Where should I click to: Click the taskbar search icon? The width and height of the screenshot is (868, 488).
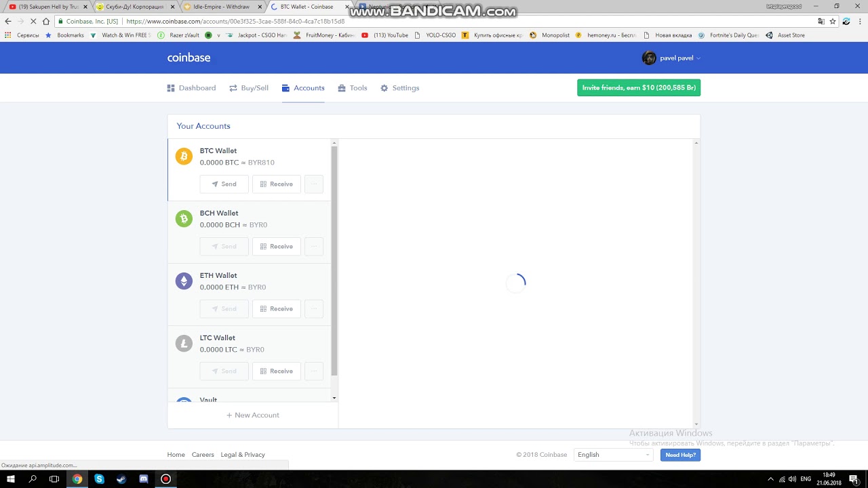pos(33,479)
